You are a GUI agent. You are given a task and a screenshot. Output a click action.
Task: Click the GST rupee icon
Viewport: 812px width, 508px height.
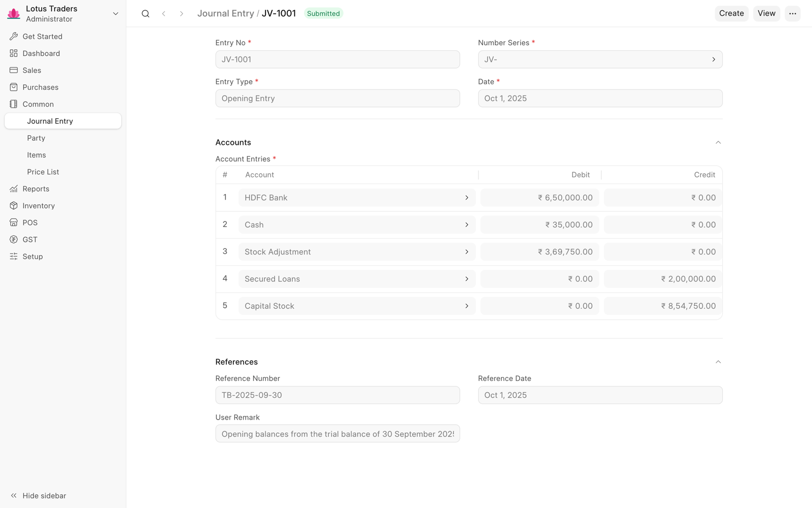(14, 240)
